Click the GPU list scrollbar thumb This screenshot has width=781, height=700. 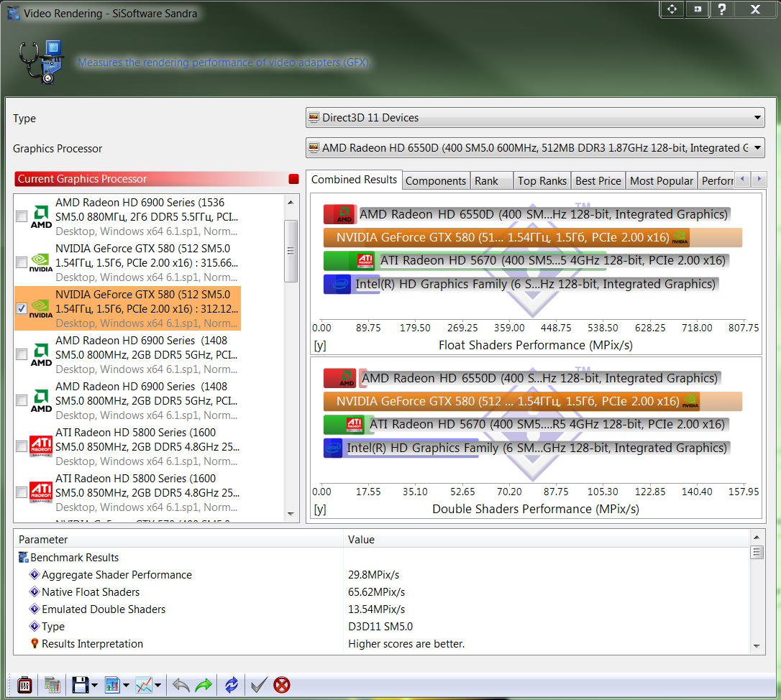[291, 251]
